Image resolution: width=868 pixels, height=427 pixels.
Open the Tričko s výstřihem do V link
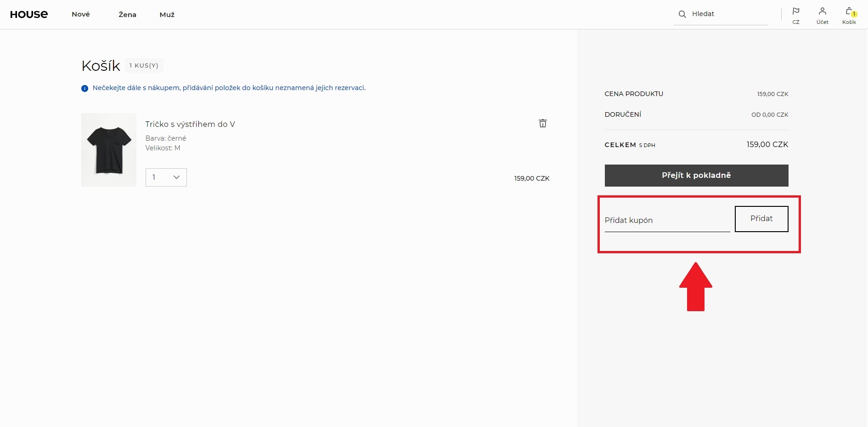click(x=190, y=124)
